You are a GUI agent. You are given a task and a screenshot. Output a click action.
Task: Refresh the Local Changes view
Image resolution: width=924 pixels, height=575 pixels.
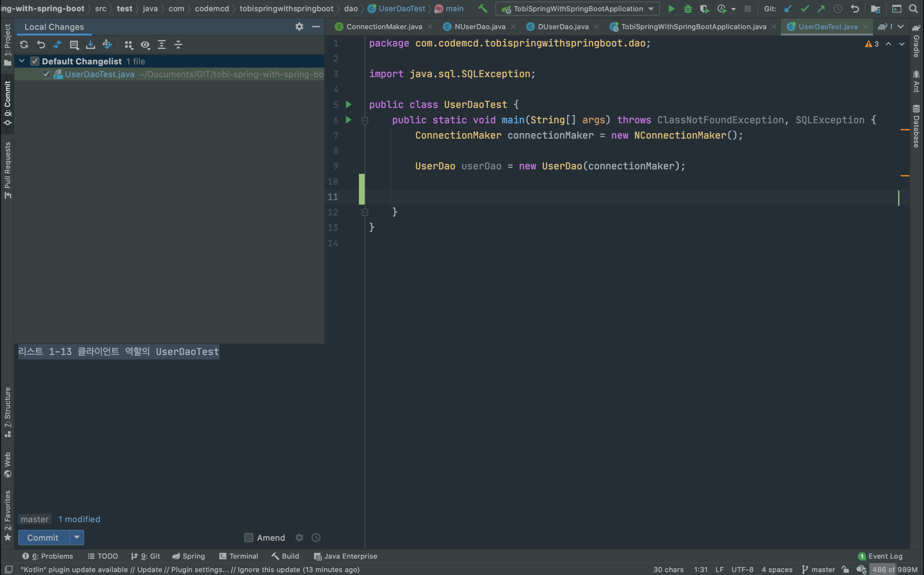click(x=23, y=44)
